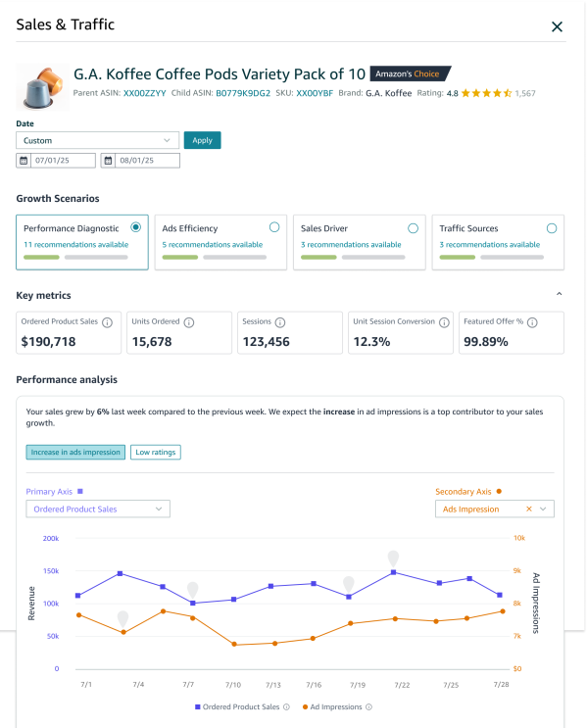Click 11 recommendations available link
The image size is (587, 728).
[x=76, y=244]
